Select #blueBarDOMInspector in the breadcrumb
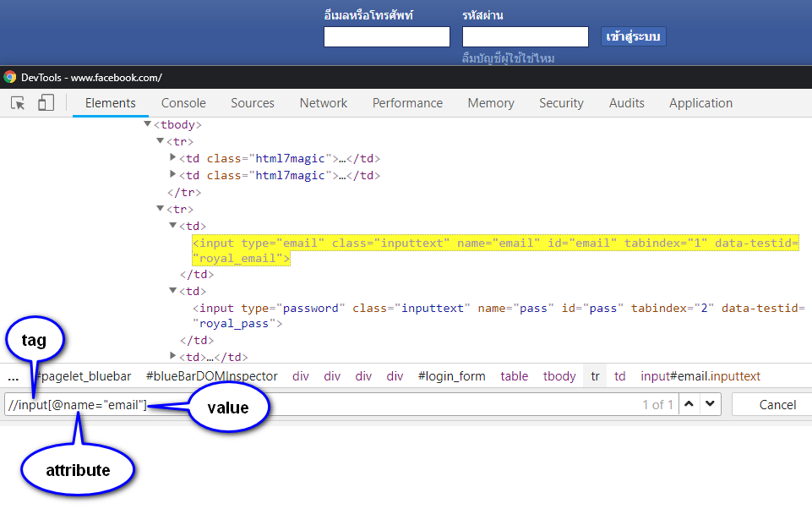Viewport: 812px width, 509px height. pos(212,376)
